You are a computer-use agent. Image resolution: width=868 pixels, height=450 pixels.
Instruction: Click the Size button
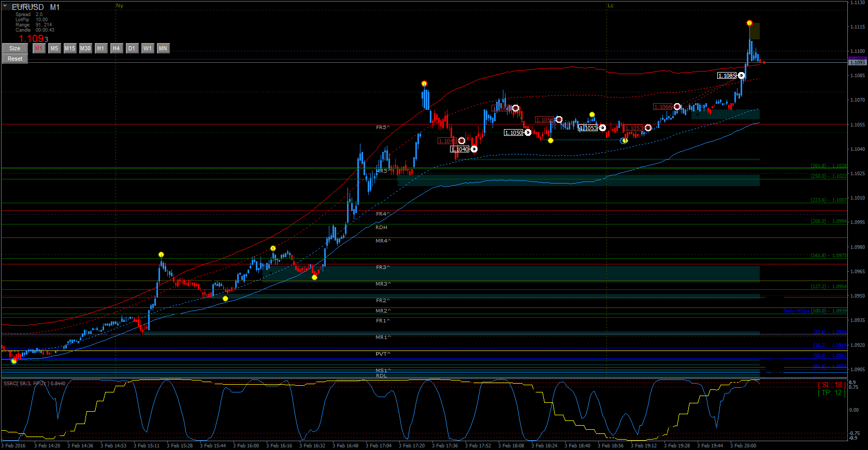[15, 48]
